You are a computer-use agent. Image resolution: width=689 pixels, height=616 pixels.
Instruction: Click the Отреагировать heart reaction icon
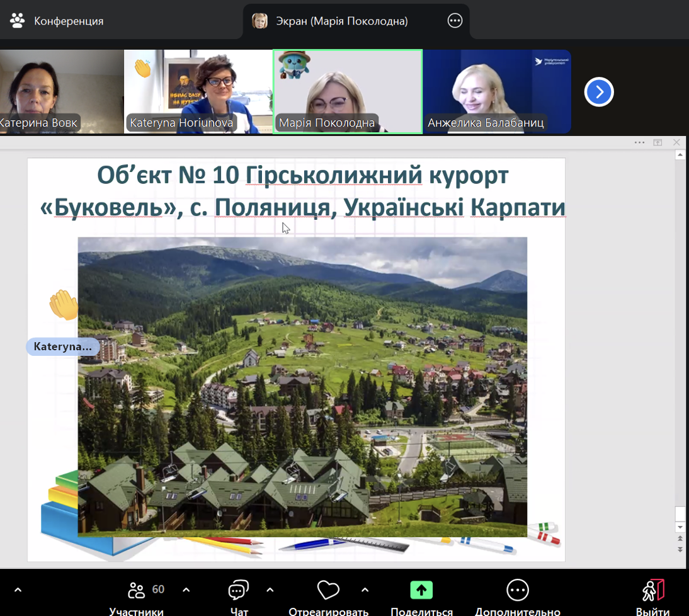pos(327,591)
